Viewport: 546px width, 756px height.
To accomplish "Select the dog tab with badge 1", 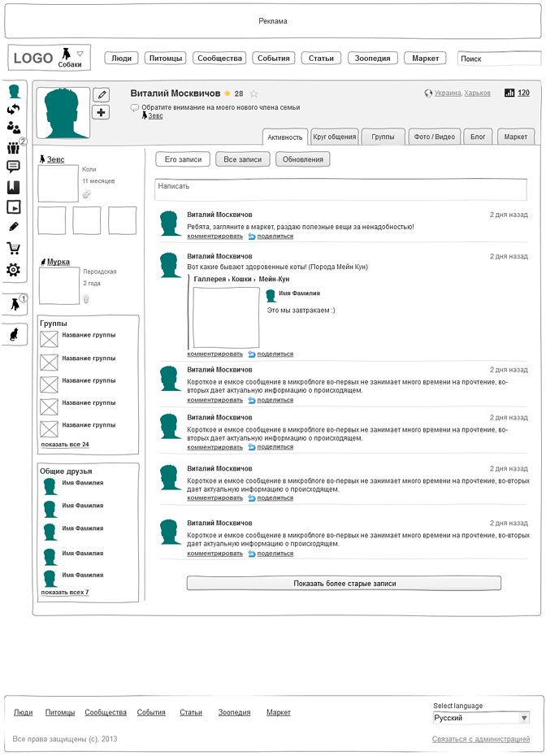I will [x=15, y=304].
